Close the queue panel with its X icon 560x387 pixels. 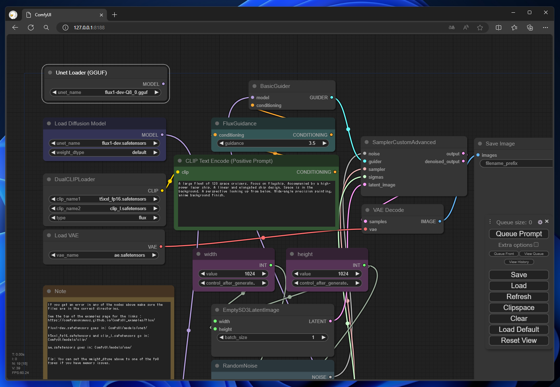547,222
